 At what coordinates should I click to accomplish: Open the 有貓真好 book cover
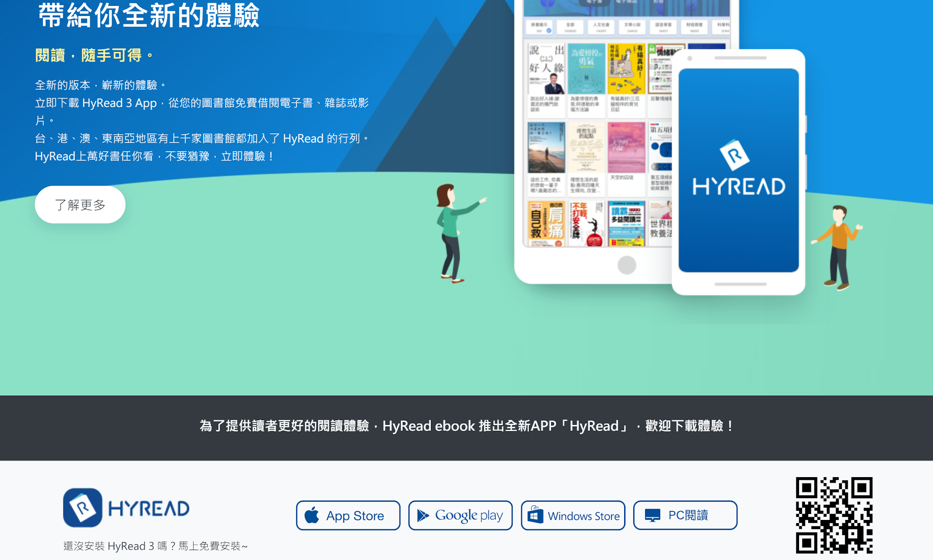point(626,68)
